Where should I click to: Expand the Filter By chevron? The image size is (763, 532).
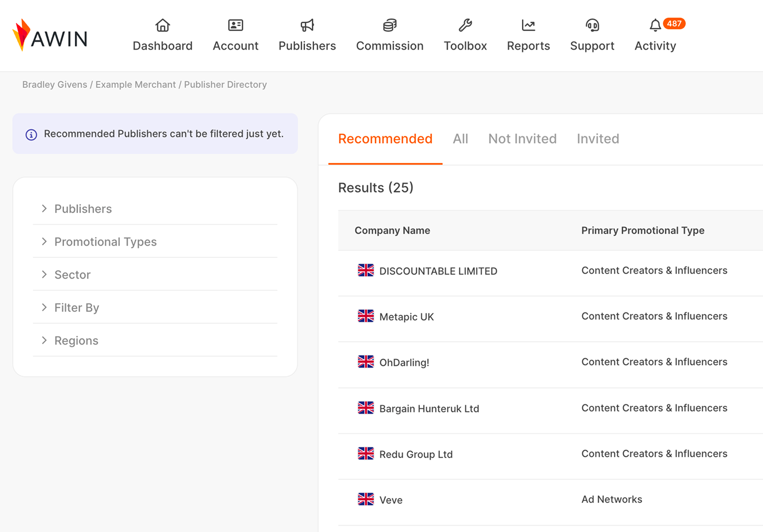click(44, 307)
